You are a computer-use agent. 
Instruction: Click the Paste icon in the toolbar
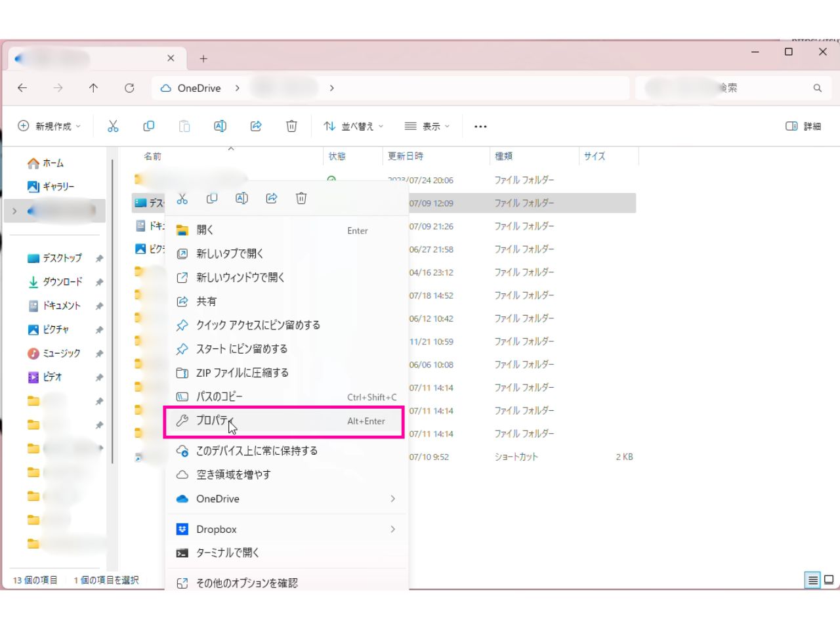pos(184,125)
